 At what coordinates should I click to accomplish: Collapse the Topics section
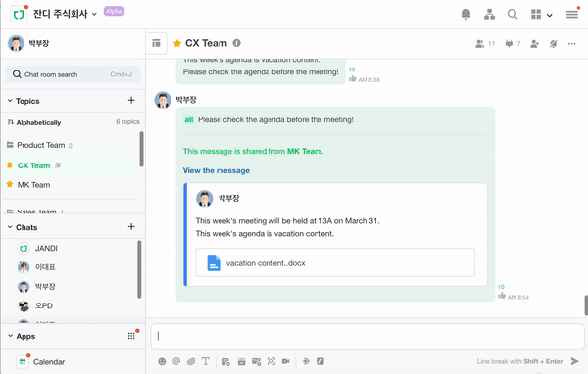(x=10, y=101)
